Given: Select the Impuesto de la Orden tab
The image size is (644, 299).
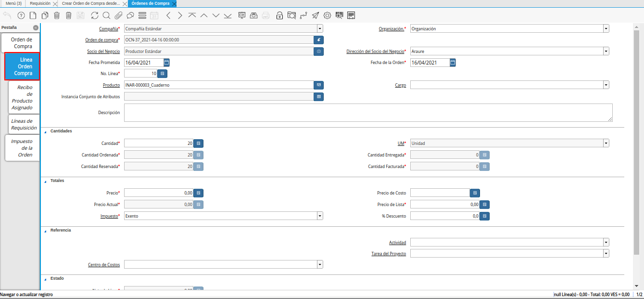Looking at the screenshot, I should pyautogui.click(x=22, y=148).
